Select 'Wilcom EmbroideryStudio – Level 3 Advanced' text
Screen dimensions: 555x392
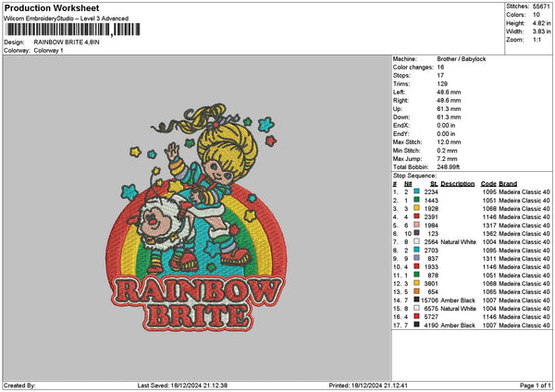pyautogui.click(x=66, y=18)
